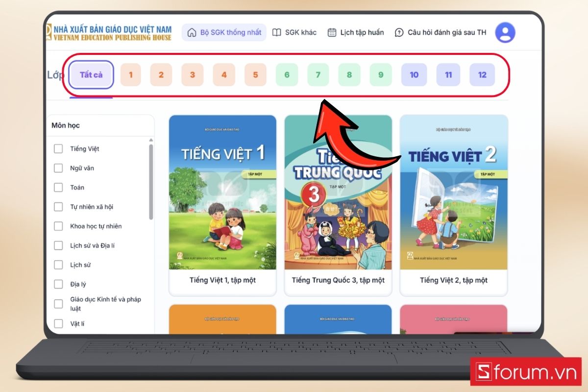Filter books by grade 3
588x392 pixels.
coord(193,75)
